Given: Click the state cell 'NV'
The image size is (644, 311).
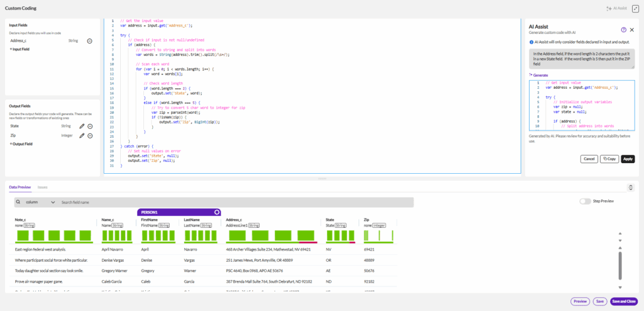Looking at the screenshot, I should coord(328,249).
